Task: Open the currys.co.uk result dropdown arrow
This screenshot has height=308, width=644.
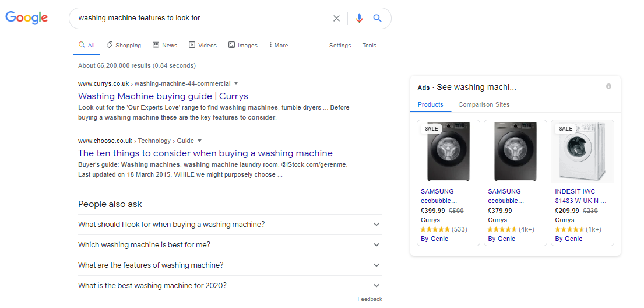Action: pyautogui.click(x=236, y=83)
